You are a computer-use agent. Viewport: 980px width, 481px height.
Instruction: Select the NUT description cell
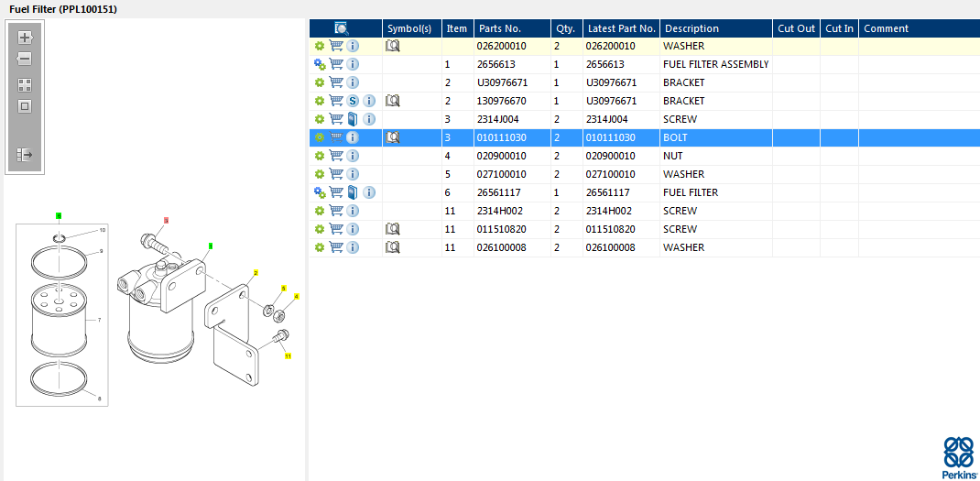click(715, 156)
